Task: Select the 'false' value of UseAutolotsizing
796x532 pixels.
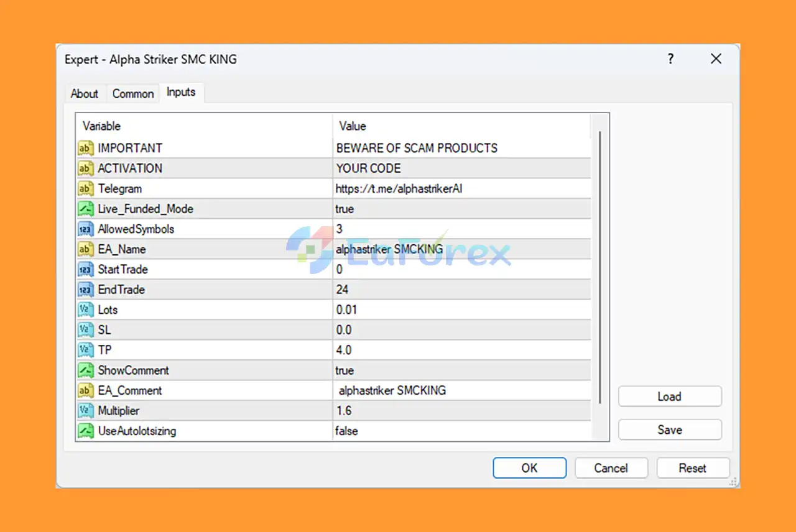Action: pos(347,431)
